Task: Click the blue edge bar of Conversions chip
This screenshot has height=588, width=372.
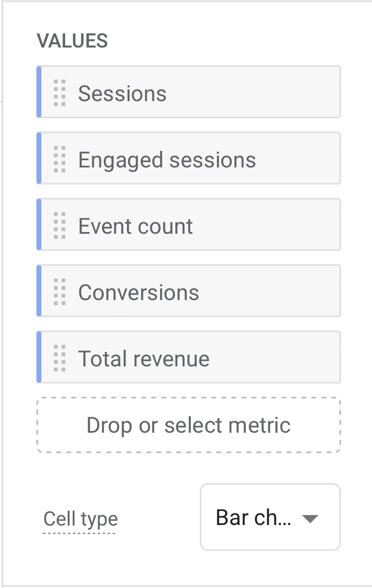Action: (x=39, y=291)
